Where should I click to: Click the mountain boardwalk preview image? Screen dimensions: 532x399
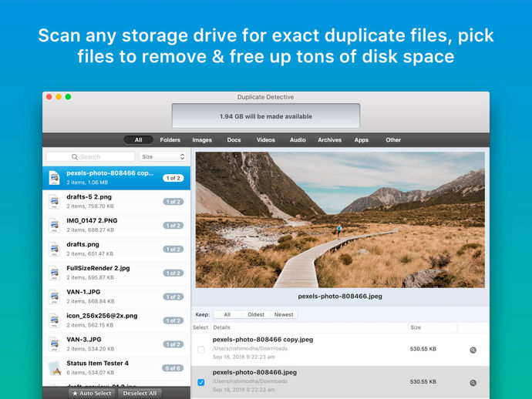340,220
